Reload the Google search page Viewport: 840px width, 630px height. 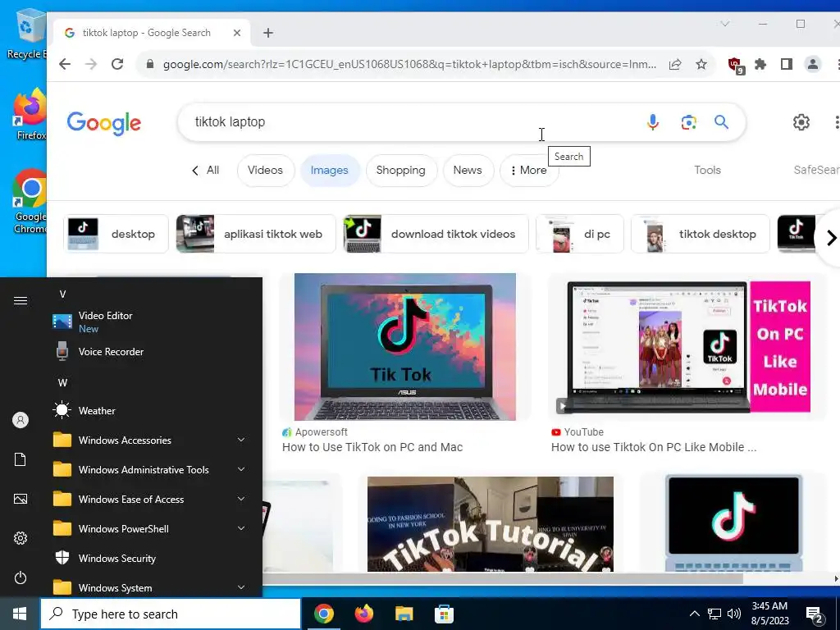pyautogui.click(x=117, y=64)
